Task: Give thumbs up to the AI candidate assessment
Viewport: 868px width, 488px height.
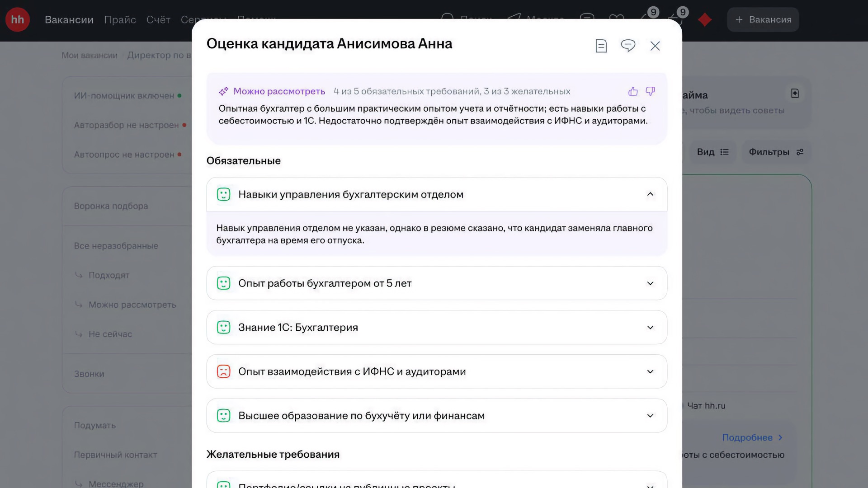Action: (632, 91)
